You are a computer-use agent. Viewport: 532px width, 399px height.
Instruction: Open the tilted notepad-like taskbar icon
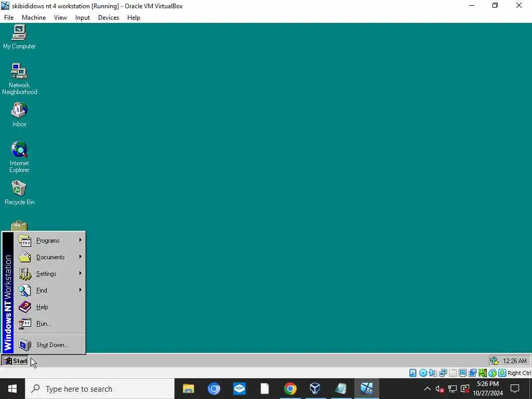[x=341, y=389]
